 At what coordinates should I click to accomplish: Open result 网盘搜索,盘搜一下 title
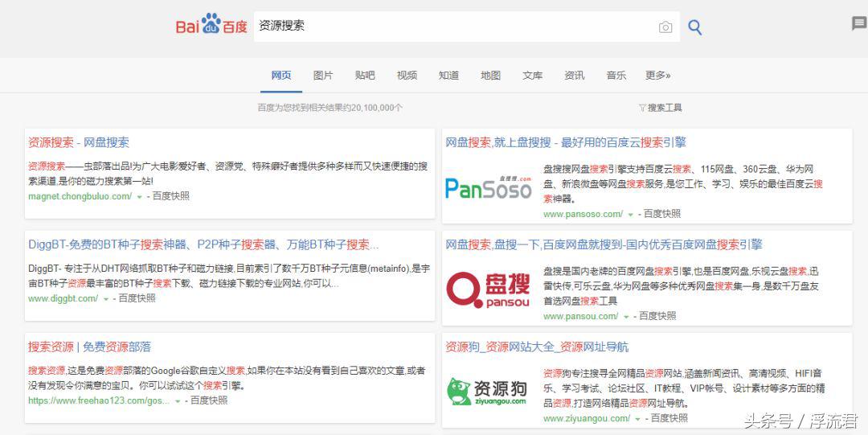tap(604, 244)
